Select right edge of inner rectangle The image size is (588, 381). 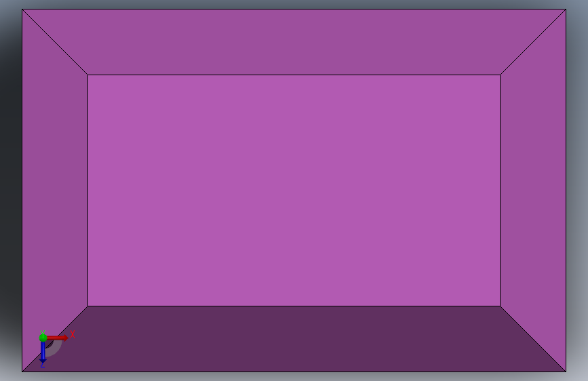coord(501,190)
